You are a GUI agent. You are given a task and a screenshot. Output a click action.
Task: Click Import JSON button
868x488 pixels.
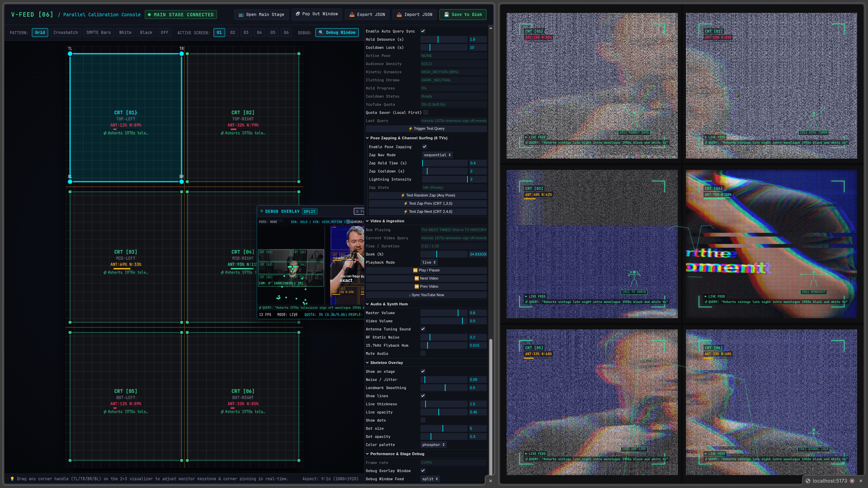[x=414, y=14]
